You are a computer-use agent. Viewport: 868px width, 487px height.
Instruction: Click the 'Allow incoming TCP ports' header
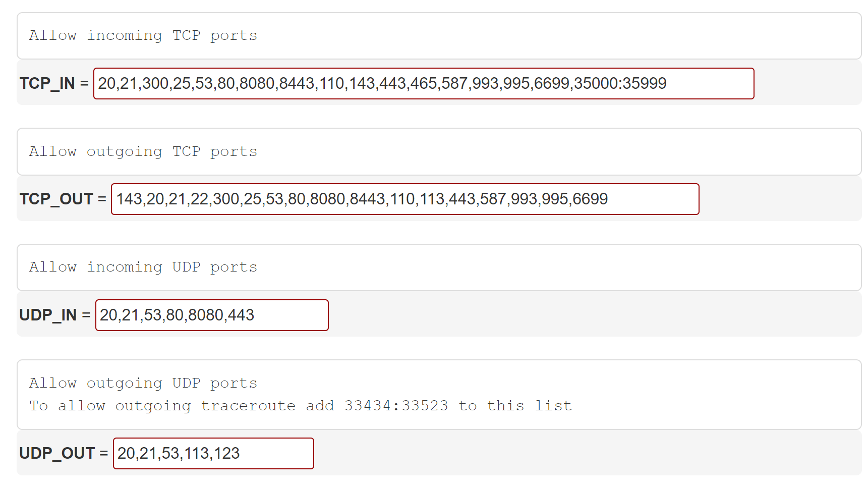[143, 35]
